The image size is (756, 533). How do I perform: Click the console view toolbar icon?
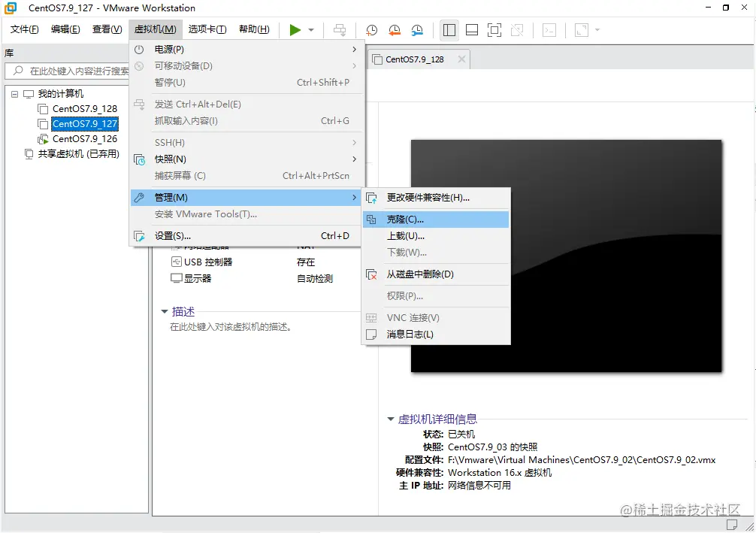[x=549, y=30]
